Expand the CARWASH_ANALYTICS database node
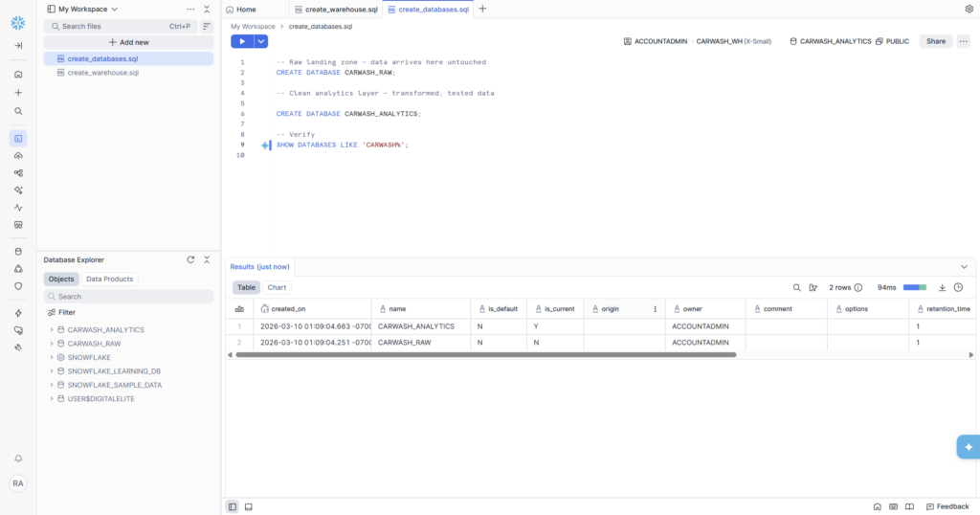 52,330
